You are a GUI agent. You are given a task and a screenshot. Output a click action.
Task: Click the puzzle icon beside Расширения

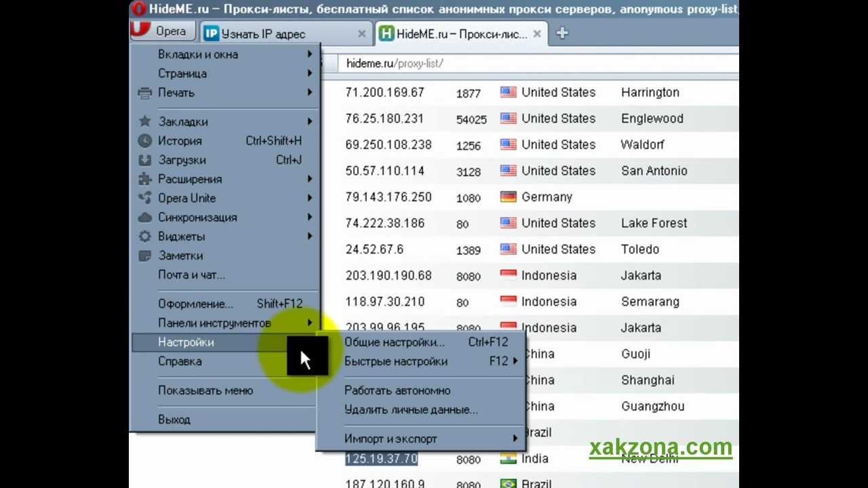(144, 179)
